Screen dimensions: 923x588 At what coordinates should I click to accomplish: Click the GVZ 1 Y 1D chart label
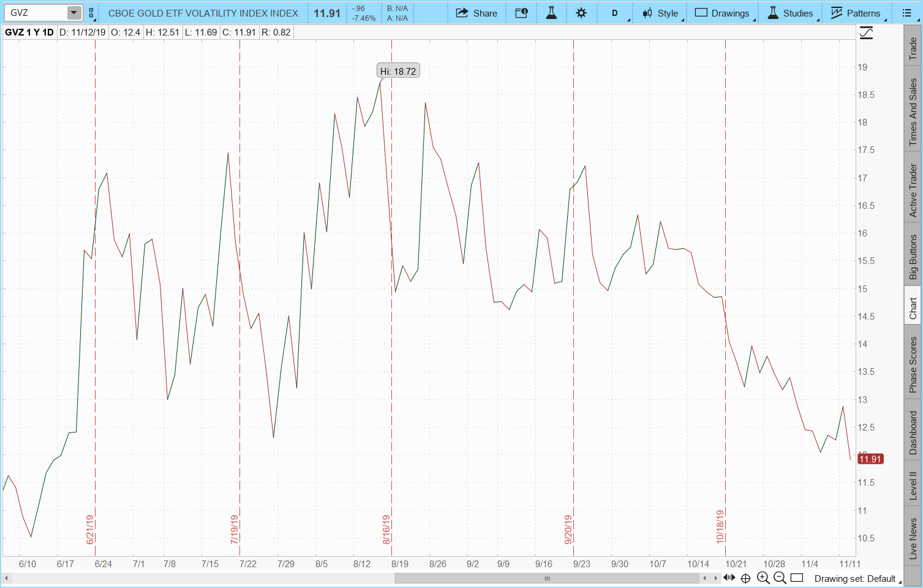[29, 32]
